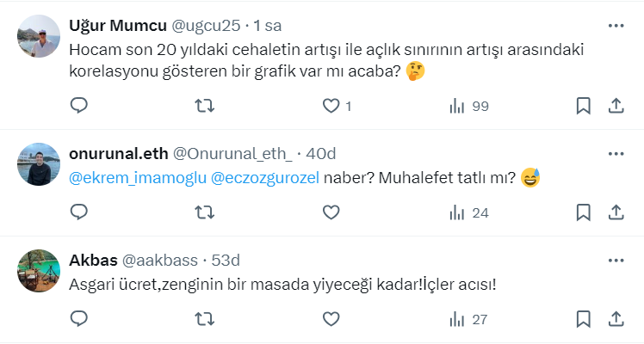Open Uğur Mumcu's profile name link
The image size is (644, 344).
(108, 25)
